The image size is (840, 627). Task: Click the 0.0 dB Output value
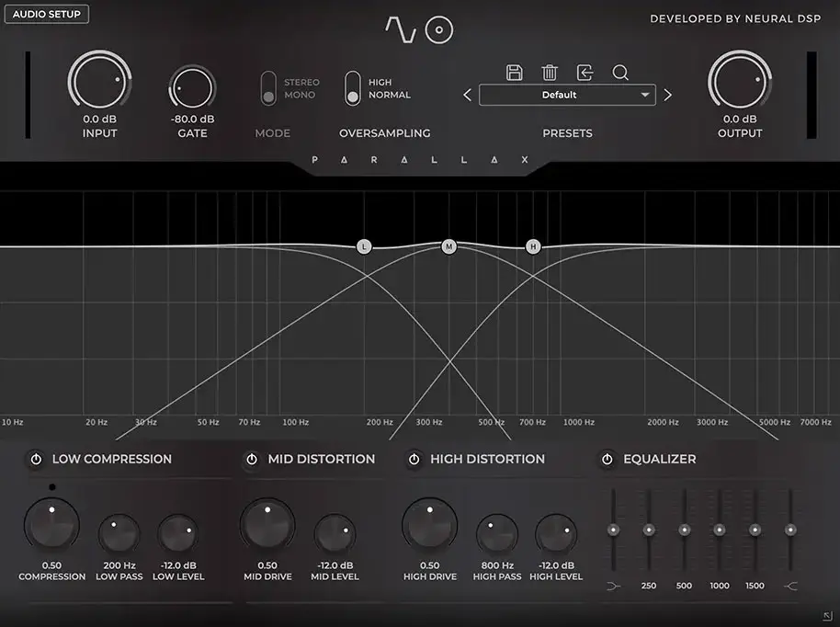coord(740,119)
